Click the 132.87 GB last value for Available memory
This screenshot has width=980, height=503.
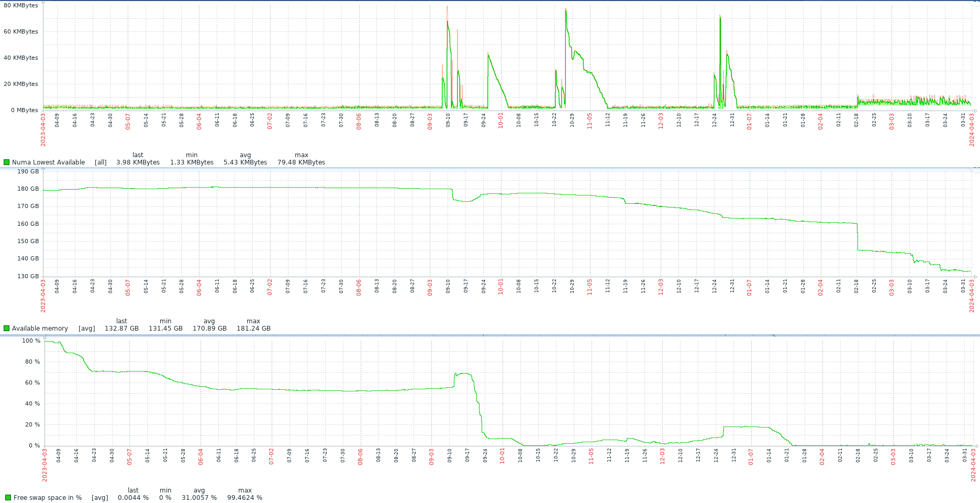pyautogui.click(x=121, y=329)
